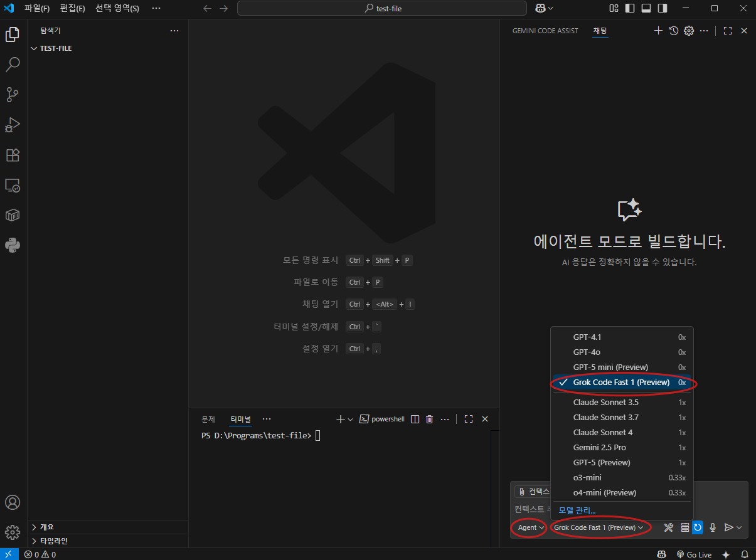Click the Copilot status icon in status bar
Viewport: 756px width, 560px height.
[x=661, y=554]
